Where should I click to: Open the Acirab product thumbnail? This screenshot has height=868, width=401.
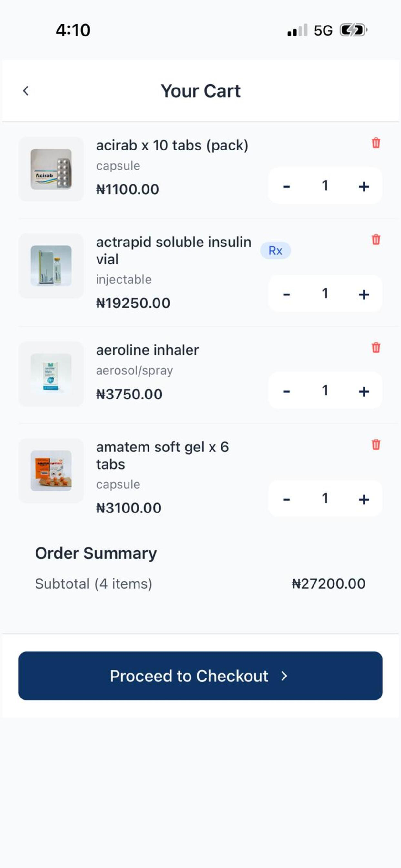click(51, 169)
